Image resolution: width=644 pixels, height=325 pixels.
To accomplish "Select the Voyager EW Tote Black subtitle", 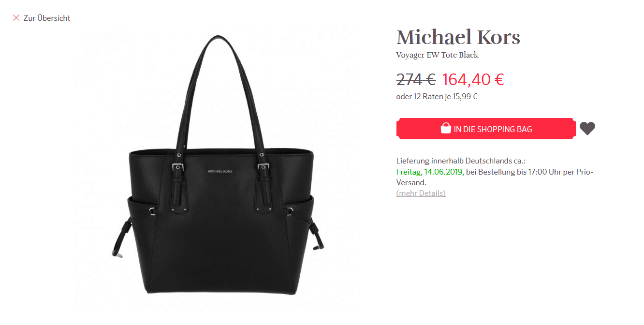I will click(437, 55).
